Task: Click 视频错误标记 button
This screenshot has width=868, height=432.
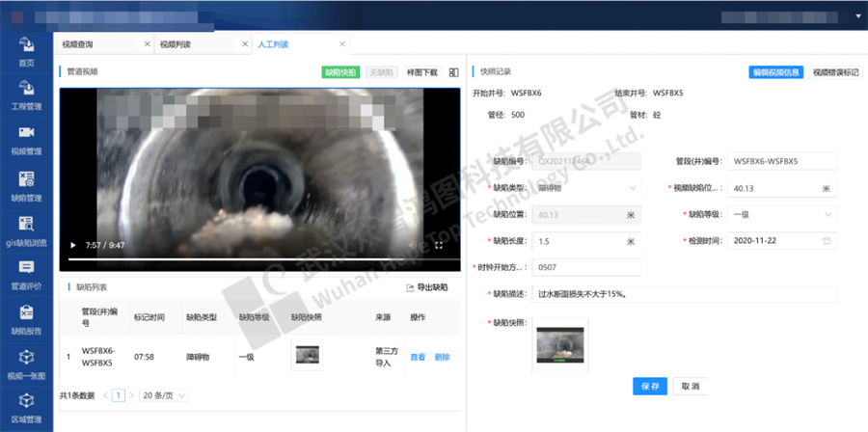Action: click(x=836, y=72)
